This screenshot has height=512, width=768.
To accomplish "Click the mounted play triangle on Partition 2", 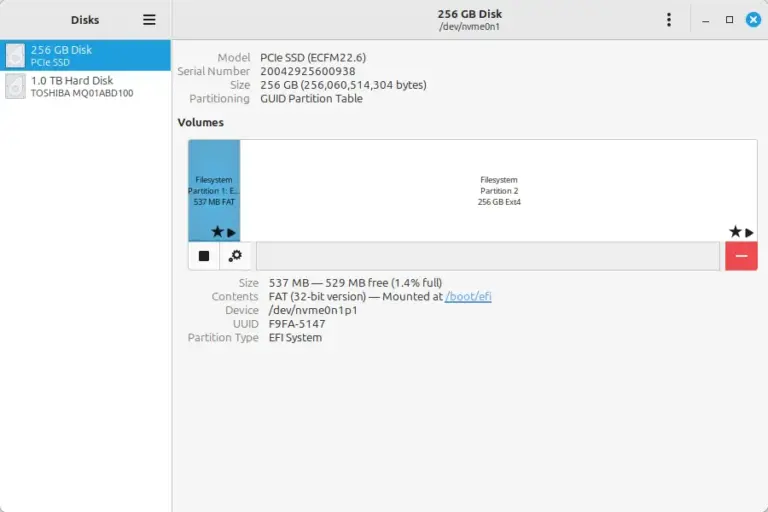I will (x=749, y=233).
